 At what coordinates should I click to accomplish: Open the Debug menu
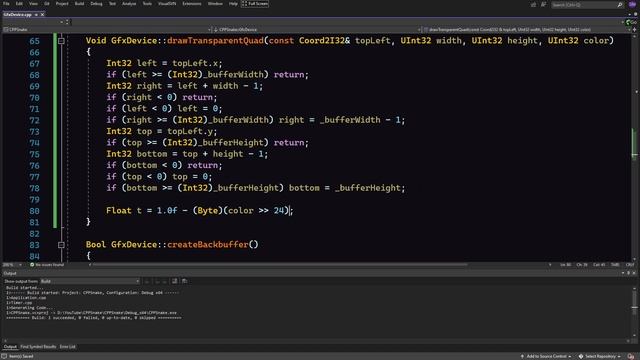[96, 4]
